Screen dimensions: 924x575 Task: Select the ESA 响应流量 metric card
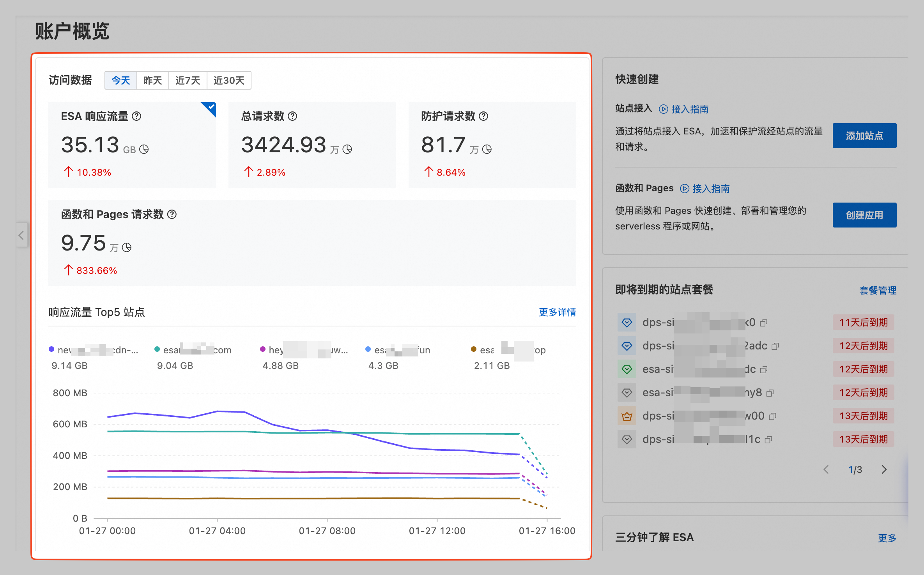pos(132,145)
